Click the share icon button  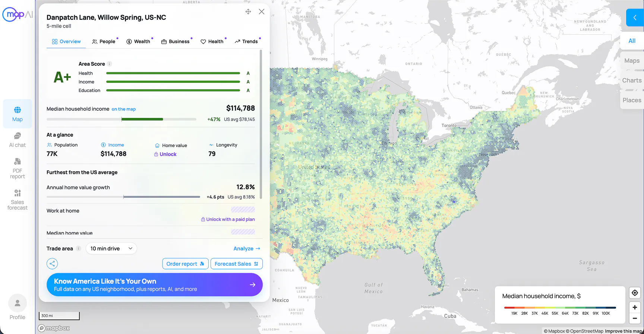(x=52, y=264)
